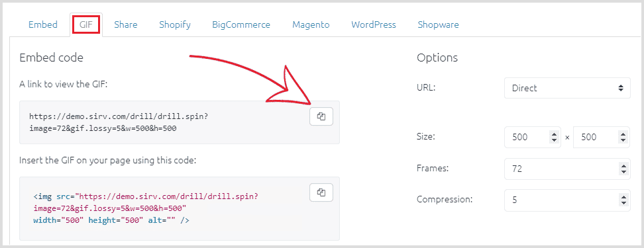Switch to the Share tab
Screen dimensions: 644x248
point(126,24)
